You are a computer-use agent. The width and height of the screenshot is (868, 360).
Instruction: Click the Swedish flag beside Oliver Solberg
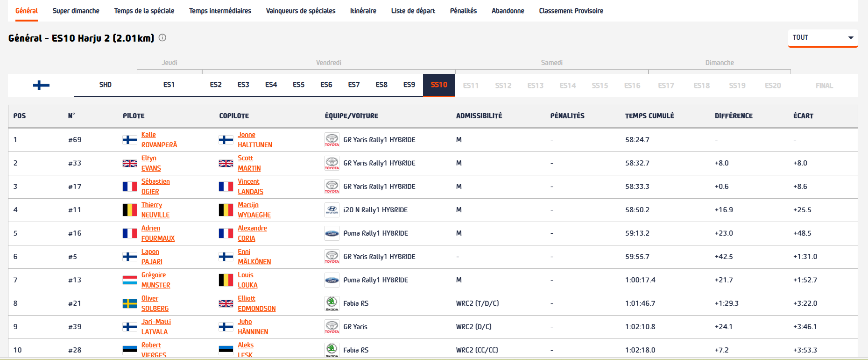[129, 303]
